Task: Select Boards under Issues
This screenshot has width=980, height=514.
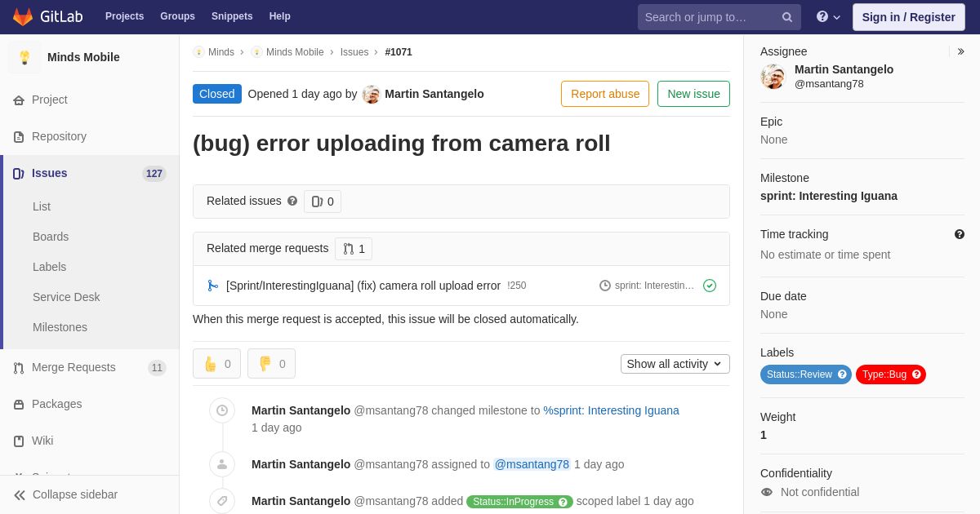Action: click(x=51, y=237)
